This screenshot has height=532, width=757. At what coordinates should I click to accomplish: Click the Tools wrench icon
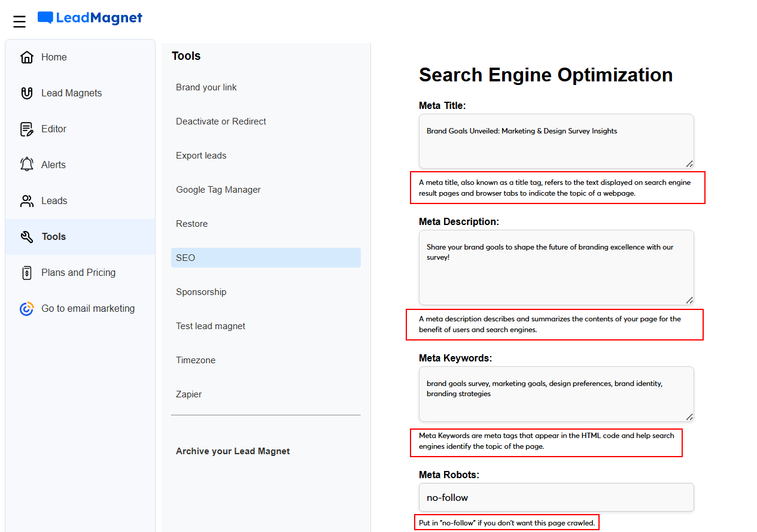click(x=26, y=236)
